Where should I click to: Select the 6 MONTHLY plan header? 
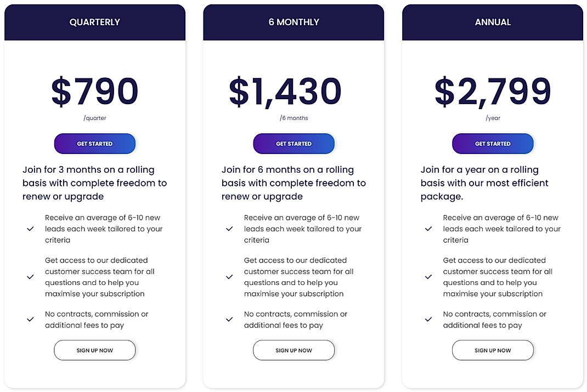(x=293, y=22)
